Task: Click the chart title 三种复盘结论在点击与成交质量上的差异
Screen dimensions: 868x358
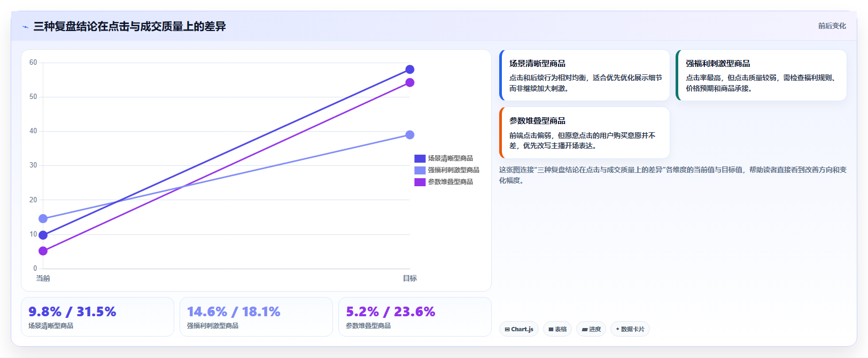Action: pyautogui.click(x=129, y=27)
